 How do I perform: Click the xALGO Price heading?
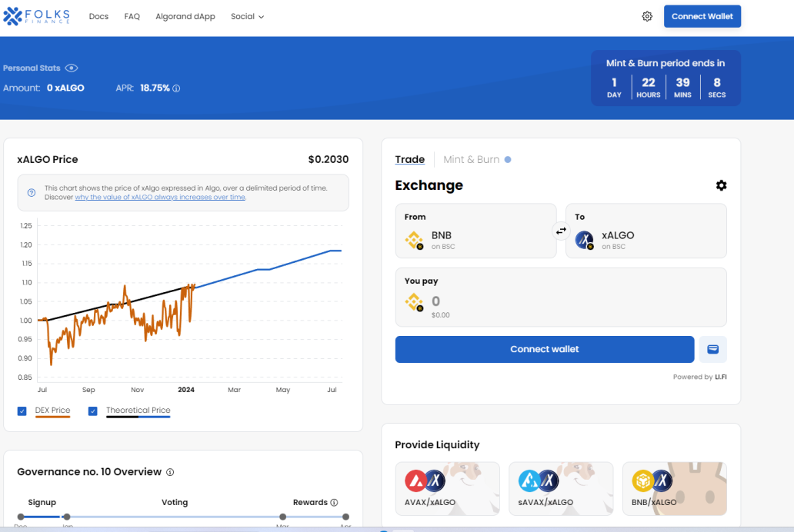pos(48,159)
